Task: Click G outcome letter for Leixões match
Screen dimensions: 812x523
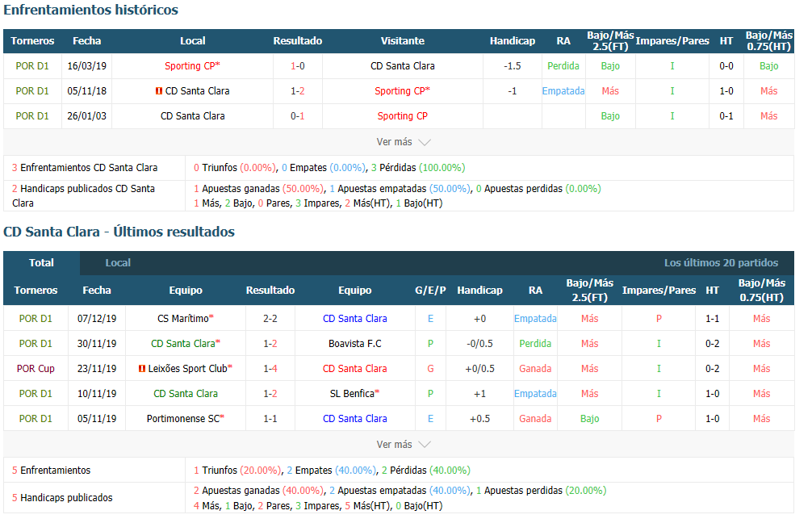Action: pos(430,369)
